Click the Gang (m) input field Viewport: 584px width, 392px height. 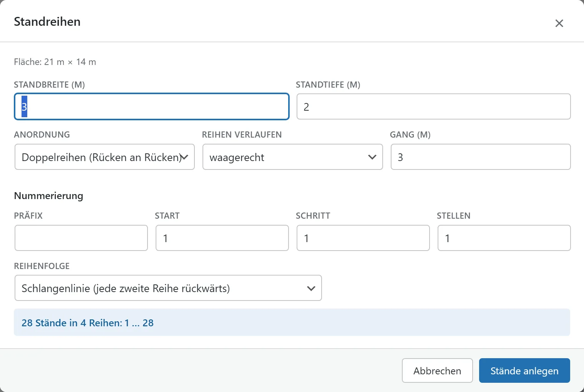click(480, 157)
